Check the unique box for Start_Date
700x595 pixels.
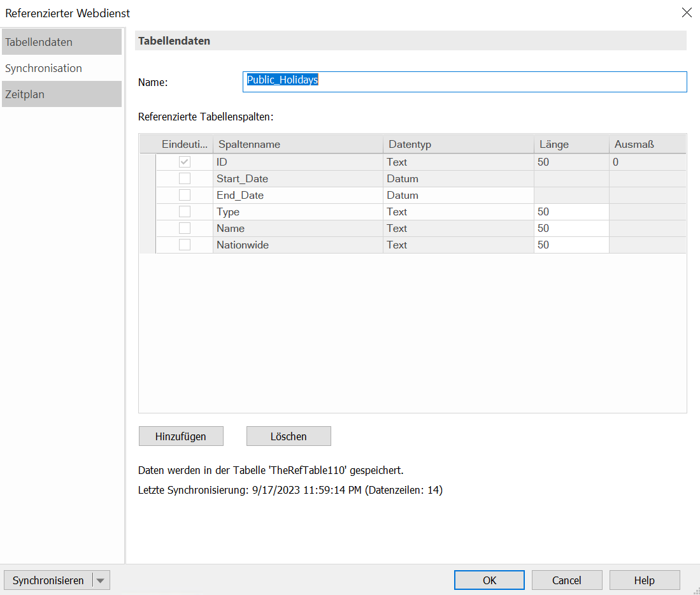pyautogui.click(x=184, y=178)
